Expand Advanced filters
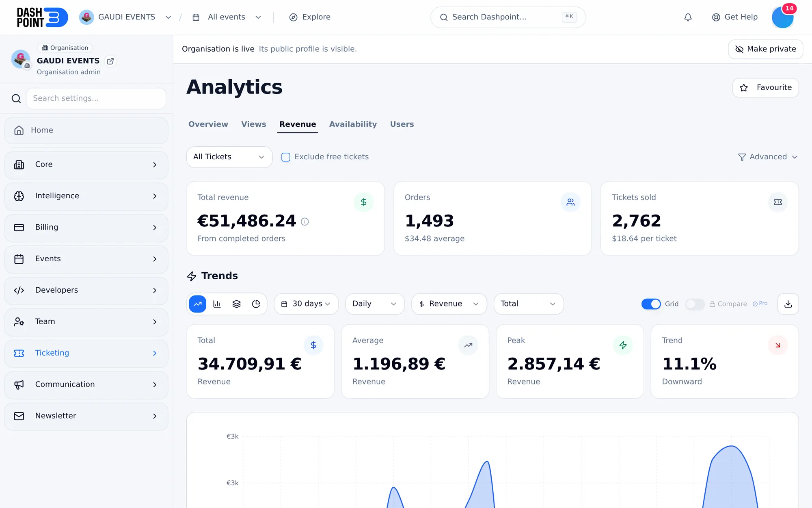Viewport: 812px width, 508px height. pyautogui.click(x=767, y=157)
